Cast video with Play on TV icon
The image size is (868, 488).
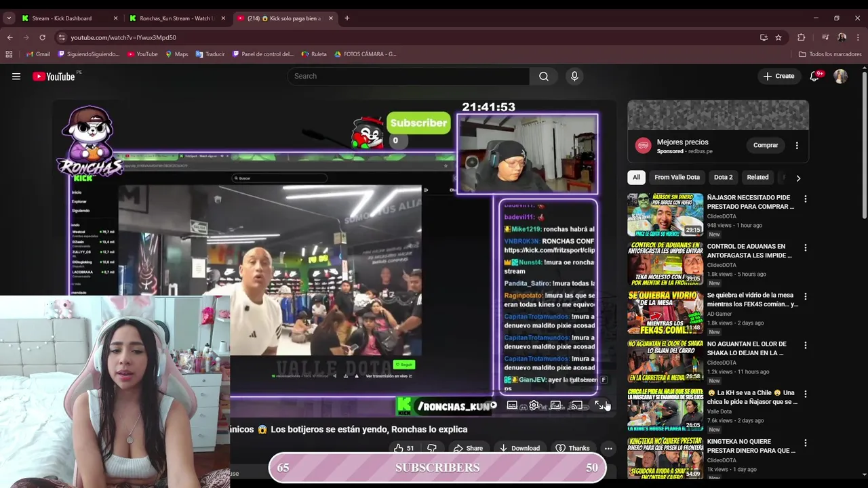577,405
